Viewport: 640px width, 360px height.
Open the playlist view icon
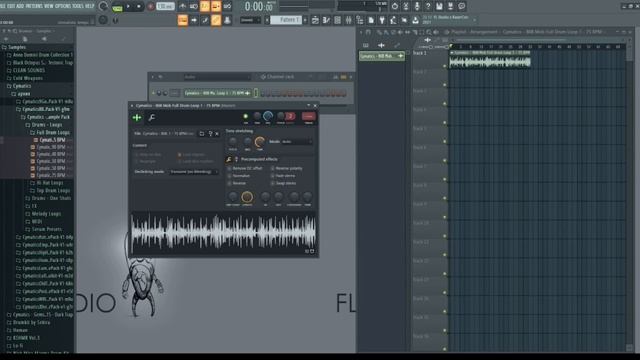316,20
